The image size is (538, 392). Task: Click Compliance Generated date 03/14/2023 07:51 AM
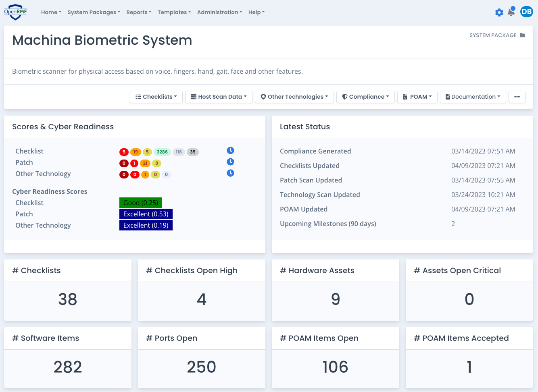483,151
